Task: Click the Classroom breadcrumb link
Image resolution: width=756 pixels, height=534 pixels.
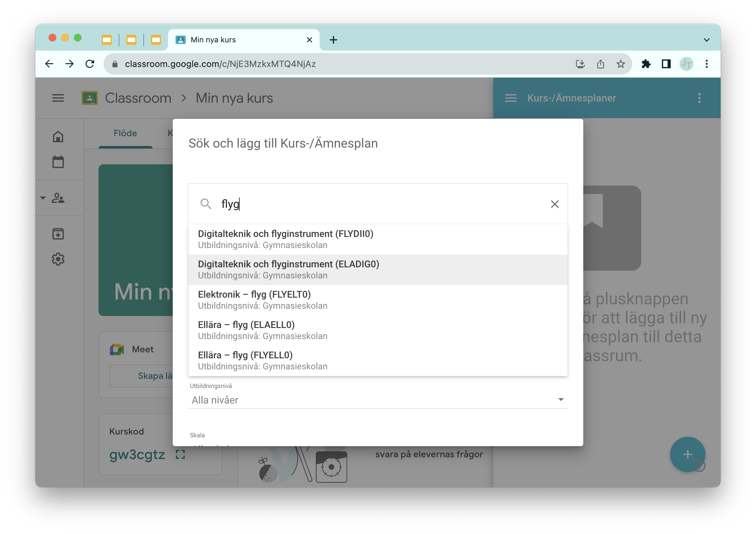Action: 138,98
